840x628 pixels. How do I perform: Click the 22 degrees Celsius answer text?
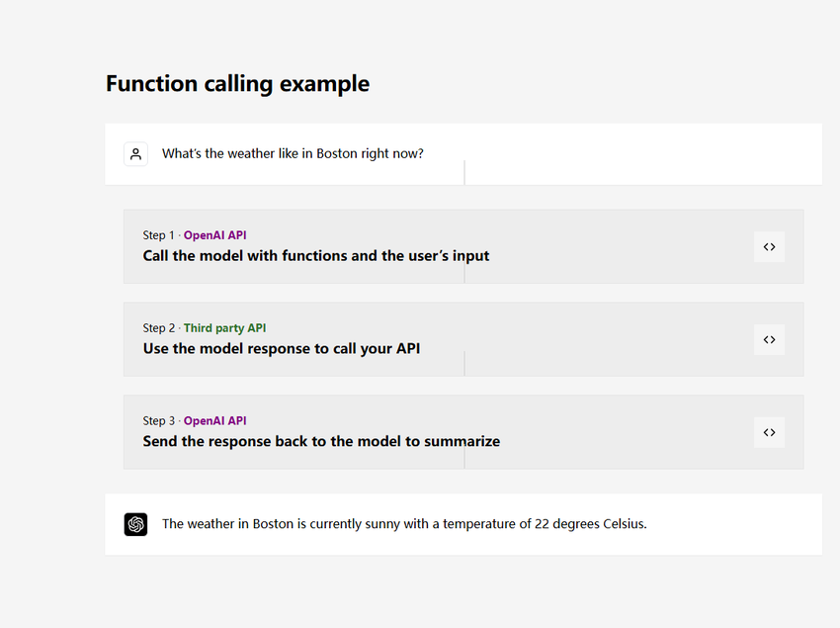pos(404,523)
